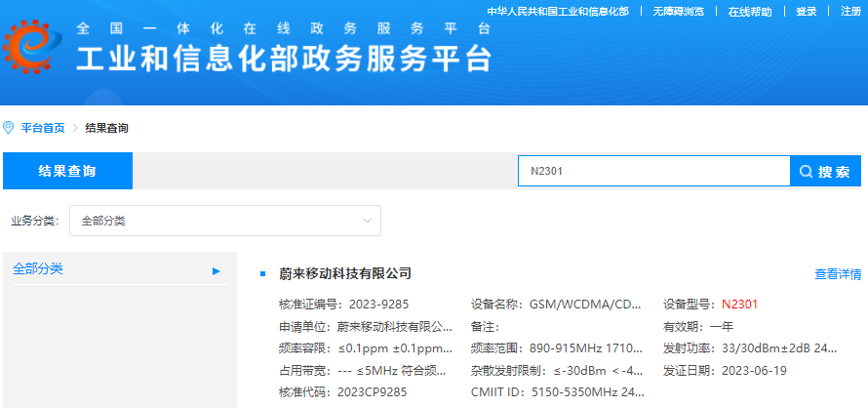Click red 设备型号 N2301 value
The width and height of the screenshot is (868, 408).
click(739, 304)
